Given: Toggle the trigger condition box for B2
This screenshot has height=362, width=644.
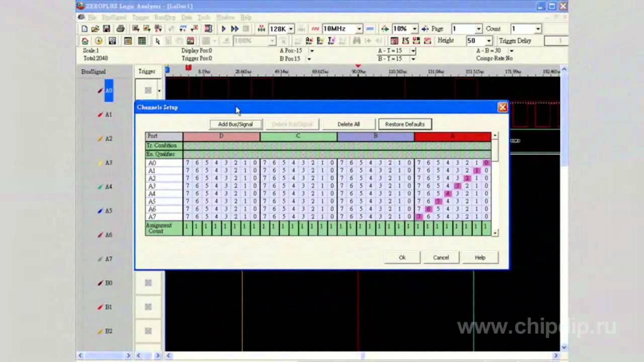Looking at the screenshot, I should [x=148, y=331].
